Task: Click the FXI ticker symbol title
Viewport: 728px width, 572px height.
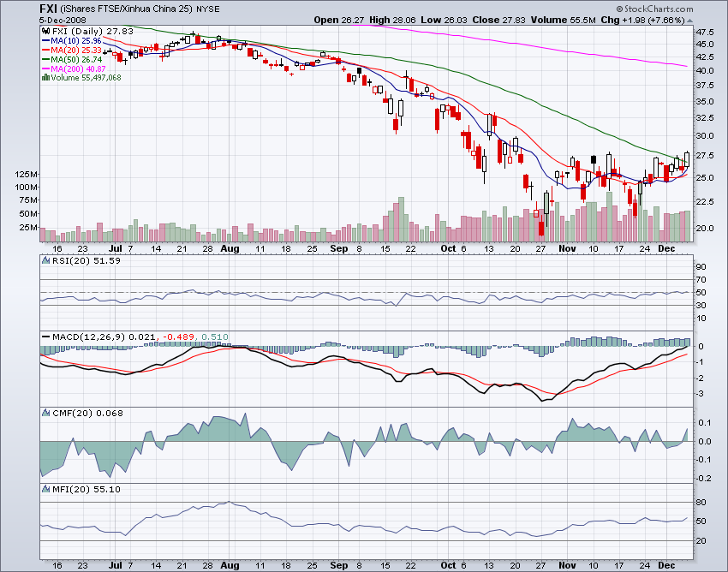Action: click(x=48, y=9)
